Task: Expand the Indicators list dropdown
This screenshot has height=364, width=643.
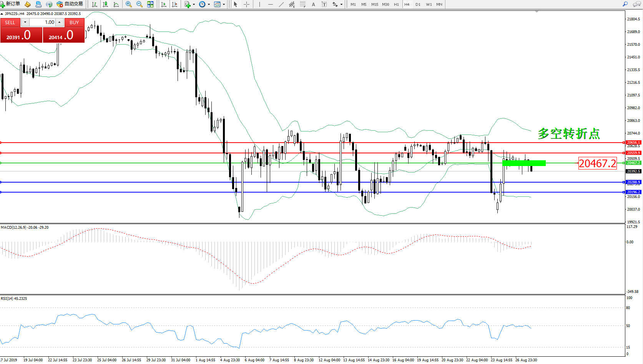Action: [194, 4]
